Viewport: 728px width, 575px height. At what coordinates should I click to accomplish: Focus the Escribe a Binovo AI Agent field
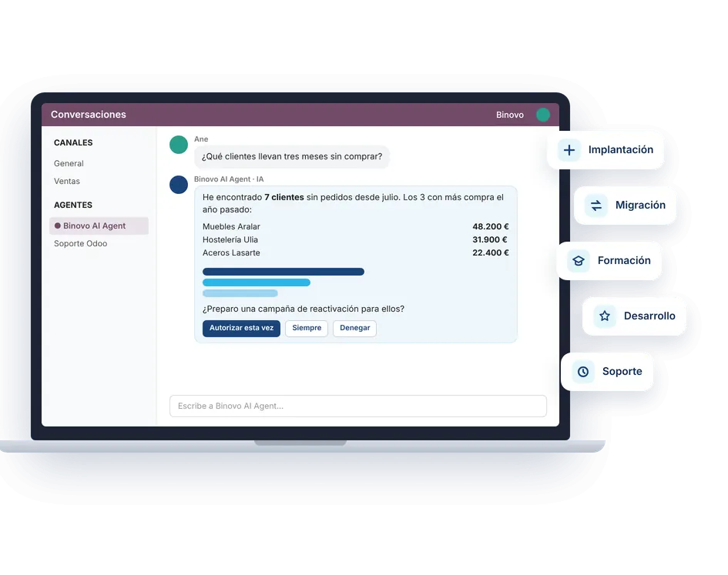[x=358, y=406]
